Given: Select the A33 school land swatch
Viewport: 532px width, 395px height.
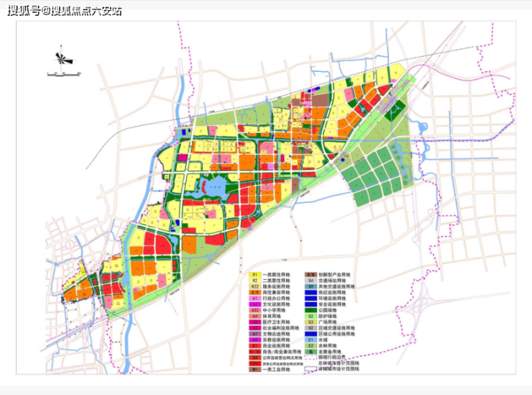Looking at the screenshot, I should pyautogui.click(x=254, y=310).
